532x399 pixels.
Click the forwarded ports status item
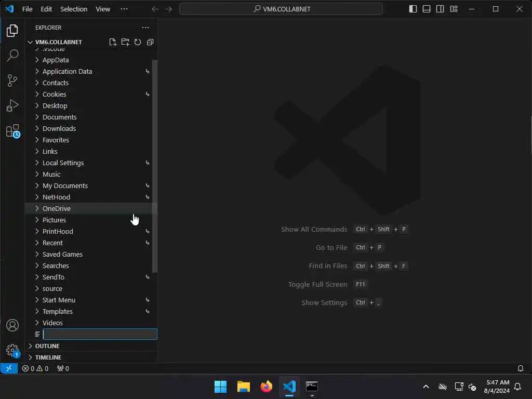pos(63,368)
